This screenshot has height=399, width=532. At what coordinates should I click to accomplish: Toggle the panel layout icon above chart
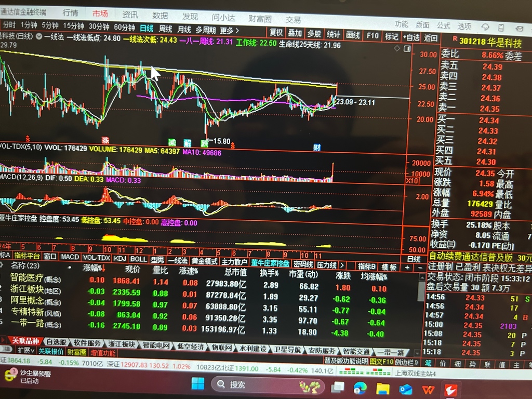(407, 49)
